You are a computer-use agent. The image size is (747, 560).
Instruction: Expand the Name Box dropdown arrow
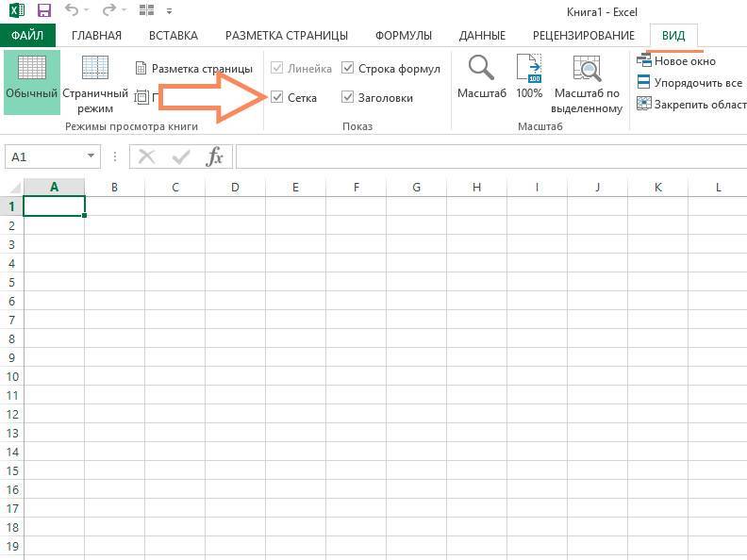pos(91,156)
